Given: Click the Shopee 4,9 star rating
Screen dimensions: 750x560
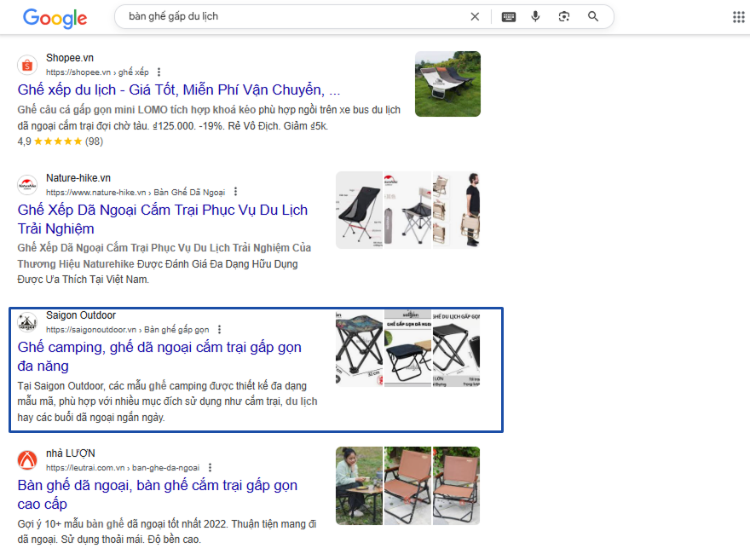Looking at the screenshot, I should [x=61, y=141].
